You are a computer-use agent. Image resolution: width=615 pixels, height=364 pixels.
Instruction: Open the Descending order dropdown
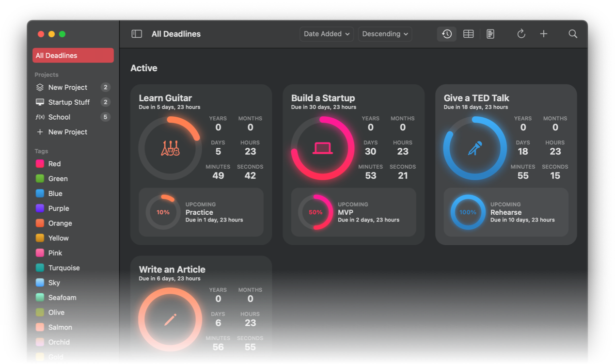[x=385, y=33]
